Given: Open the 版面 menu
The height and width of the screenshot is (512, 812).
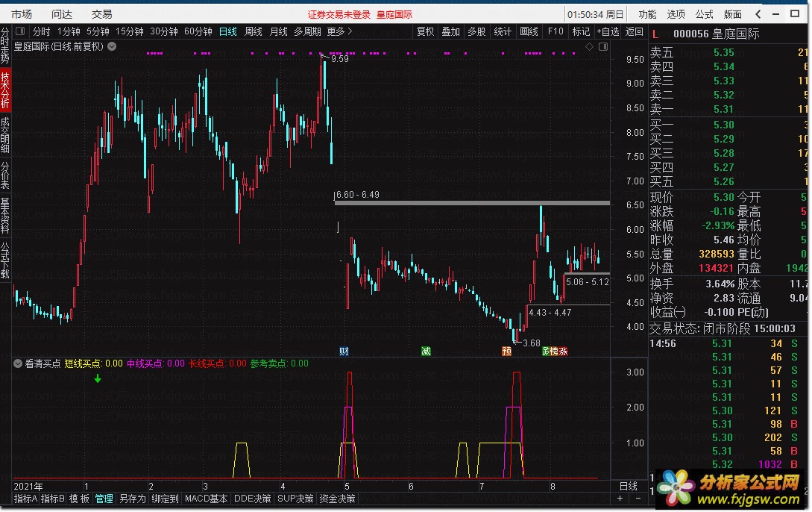Looking at the screenshot, I should (732, 14).
